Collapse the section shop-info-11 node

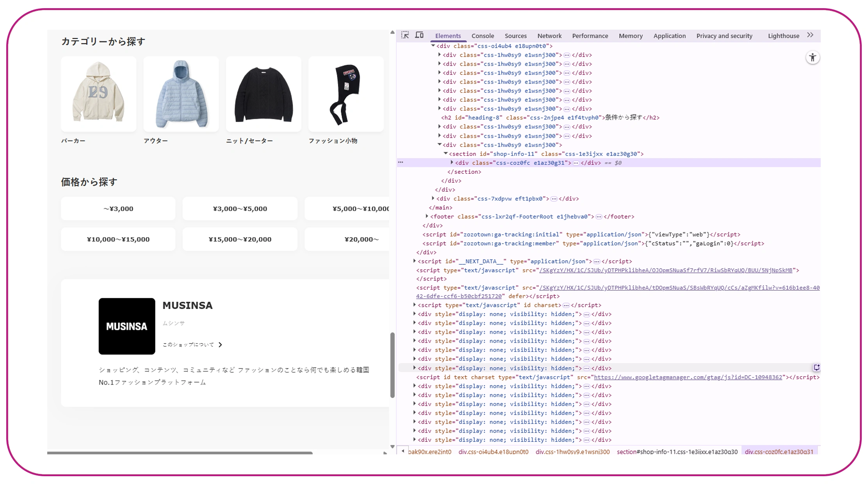(x=446, y=153)
